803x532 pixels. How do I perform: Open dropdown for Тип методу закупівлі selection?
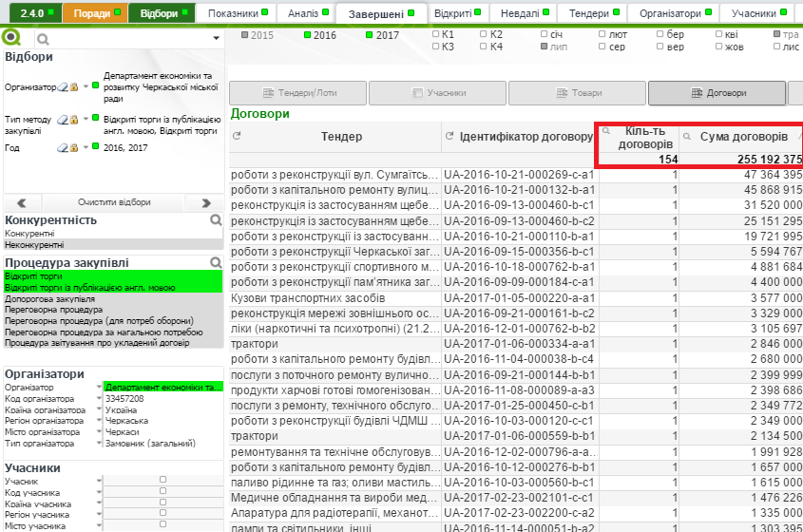click(85, 120)
